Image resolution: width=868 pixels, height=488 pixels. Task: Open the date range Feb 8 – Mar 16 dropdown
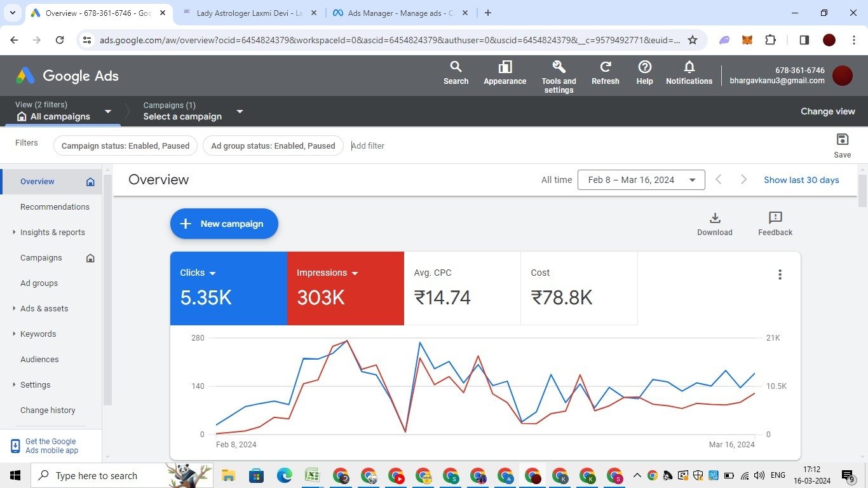(641, 180)
